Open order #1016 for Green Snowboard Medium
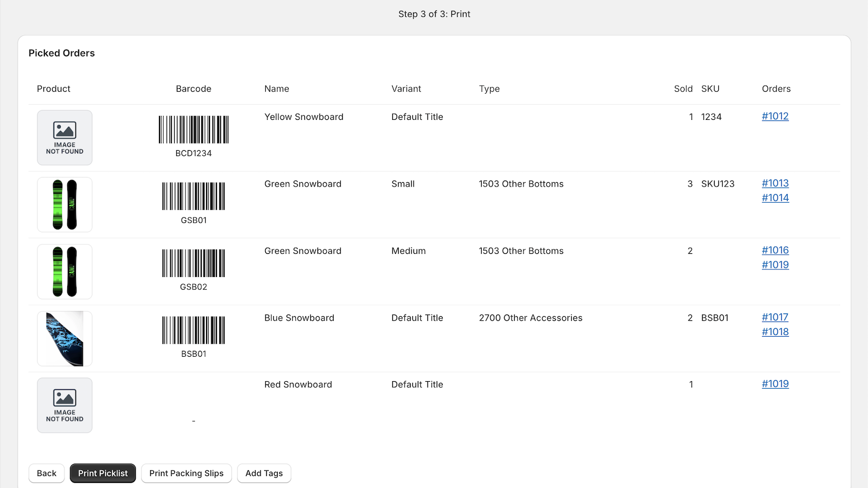 click(x=775, y=250)
